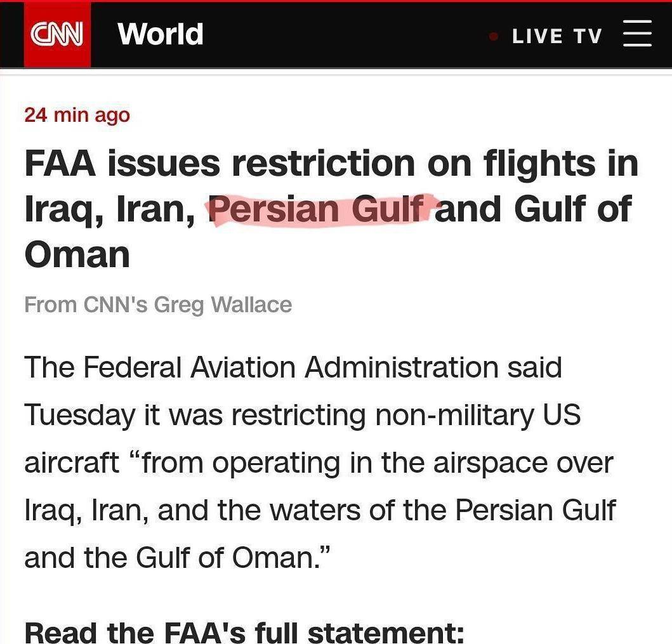Viewport: 672px width, 644px height.
Task: Click the 'Persian Gulf' mention in body paragraph
Action: coord(536,510)
